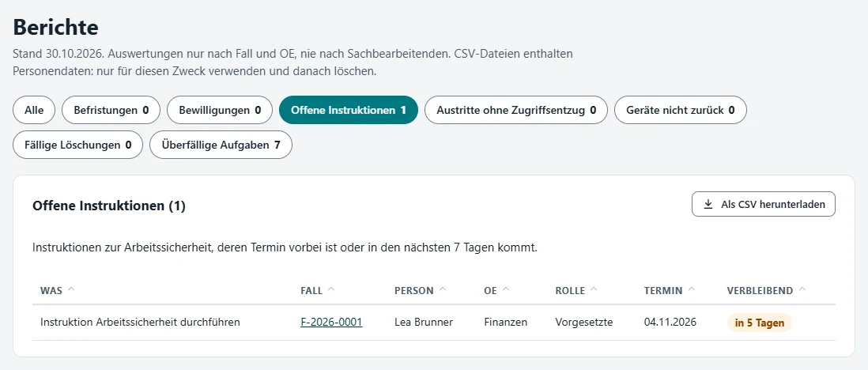Show Befristungen report
The width and height of the screenshot is (868, 370).
point(111,110)
